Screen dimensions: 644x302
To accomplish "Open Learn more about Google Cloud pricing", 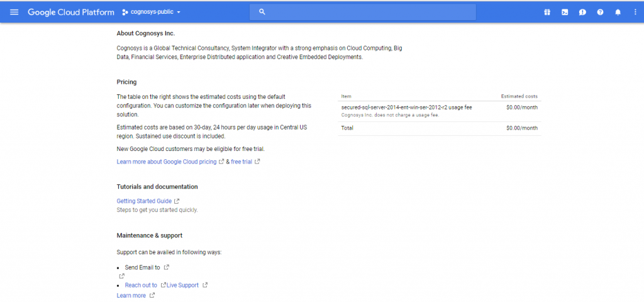I will (167, 162).
